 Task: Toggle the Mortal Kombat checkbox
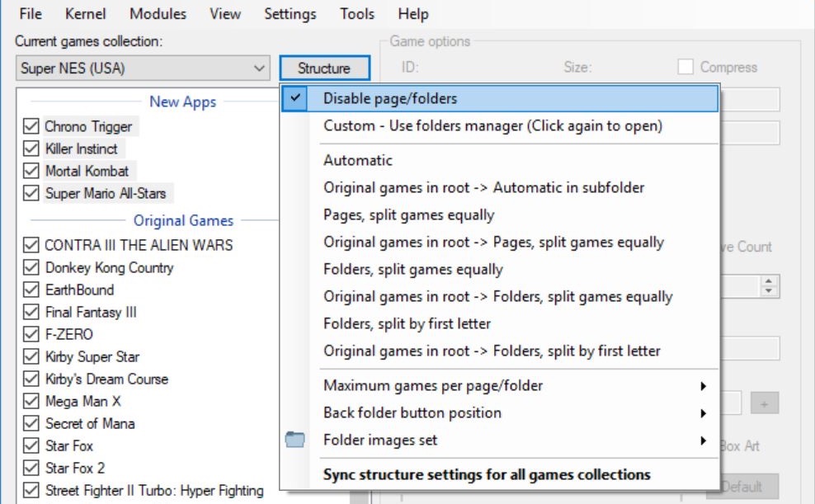point(31,171)
